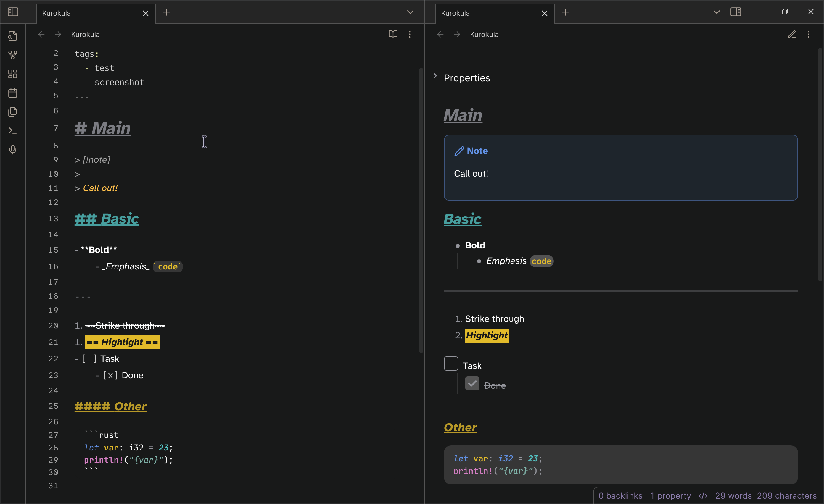The width and height of the screenshot is (824, 504).
Task: Click 1 property in status bar
Action: tap(670, 495)
